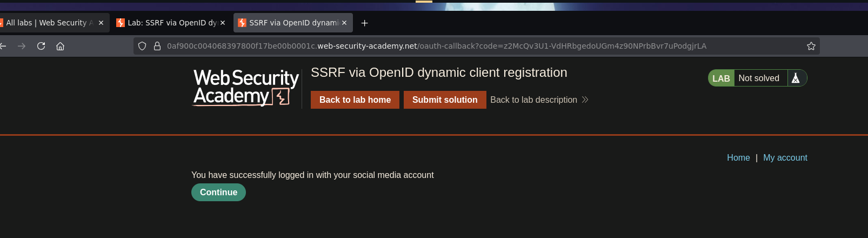Open tracking protection shield icon
The image size is (868, 238).
142,46
